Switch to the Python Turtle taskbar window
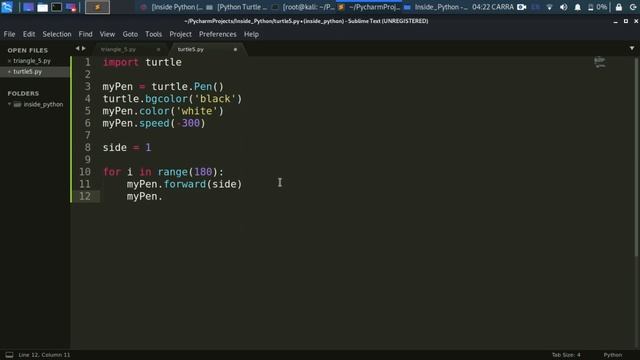 pyautogui.click(x=237, y=7)
